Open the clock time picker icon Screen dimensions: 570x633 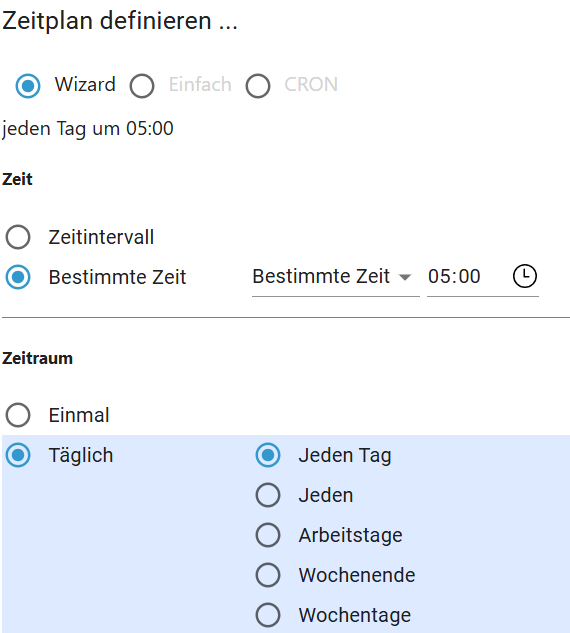coord(524,277)
